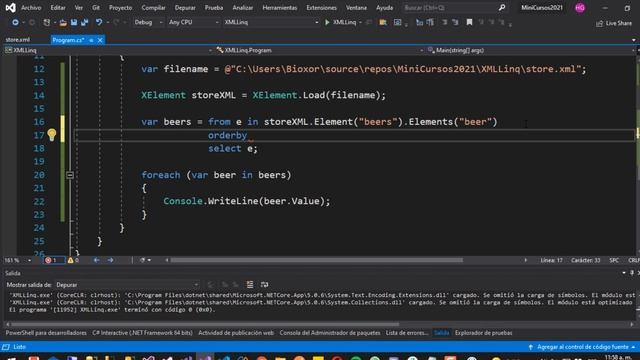This screenshot has width=640, height=360.
Task: Open the Lista de errores tab
Action: tap(407, 333)
